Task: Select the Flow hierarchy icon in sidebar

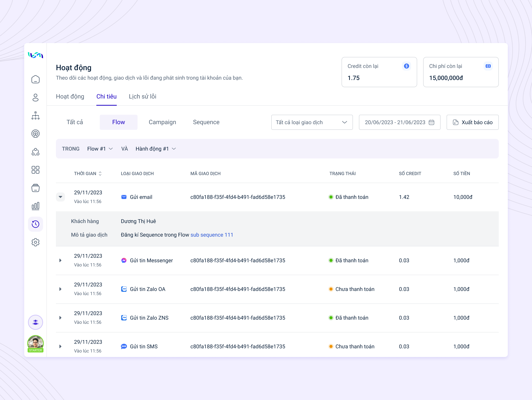Action: 35,116
